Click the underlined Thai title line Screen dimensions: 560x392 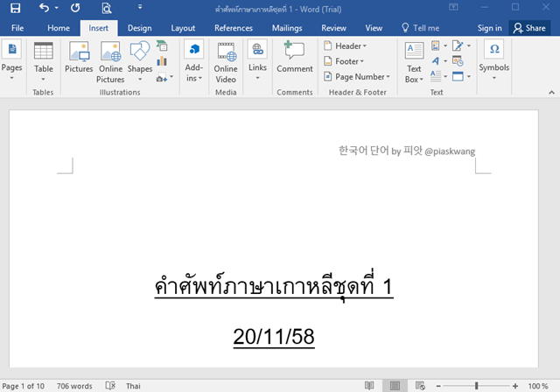pyautogui.click(x=274, y=285)
